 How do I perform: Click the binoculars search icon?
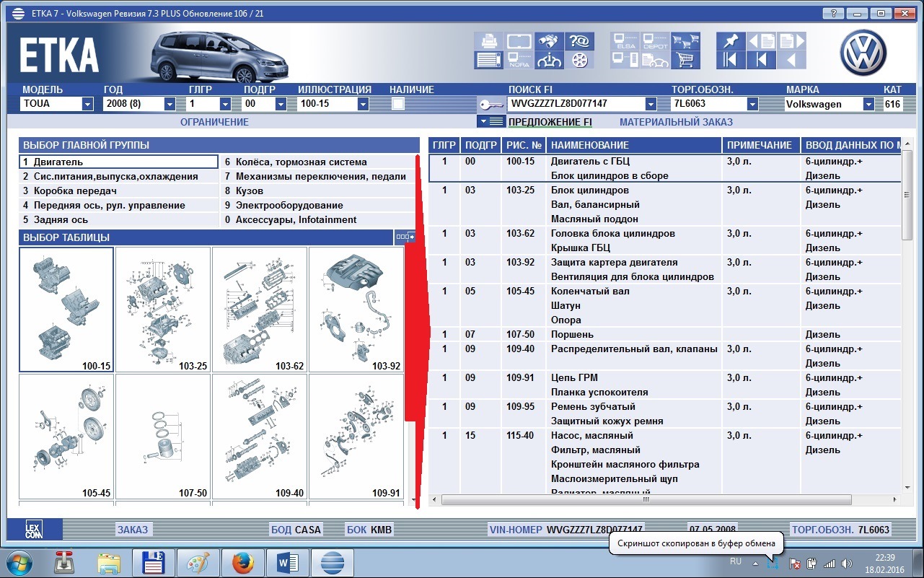[549, 41]
